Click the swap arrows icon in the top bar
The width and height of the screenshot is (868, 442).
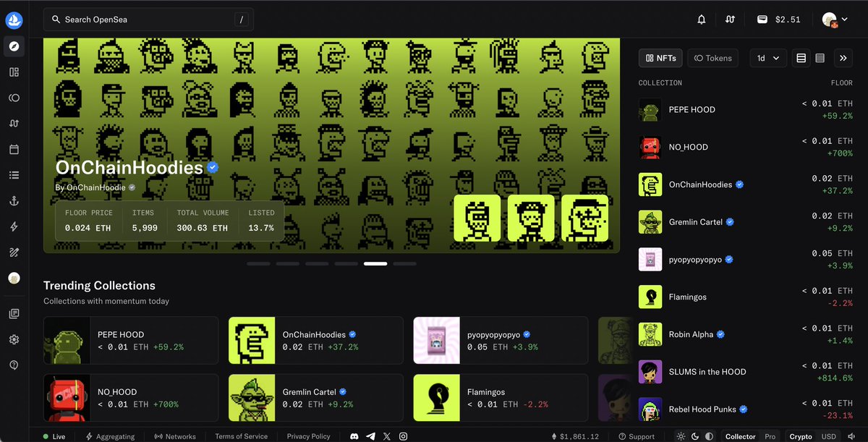[730, 20]
